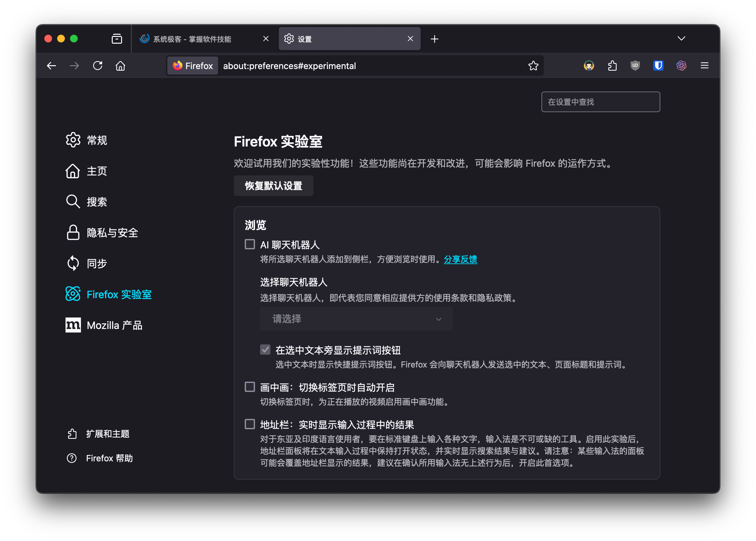The width and height of the screenshot is (756, 541).
Task: Open the 分享反馈 link
Action: coord(460,260)
